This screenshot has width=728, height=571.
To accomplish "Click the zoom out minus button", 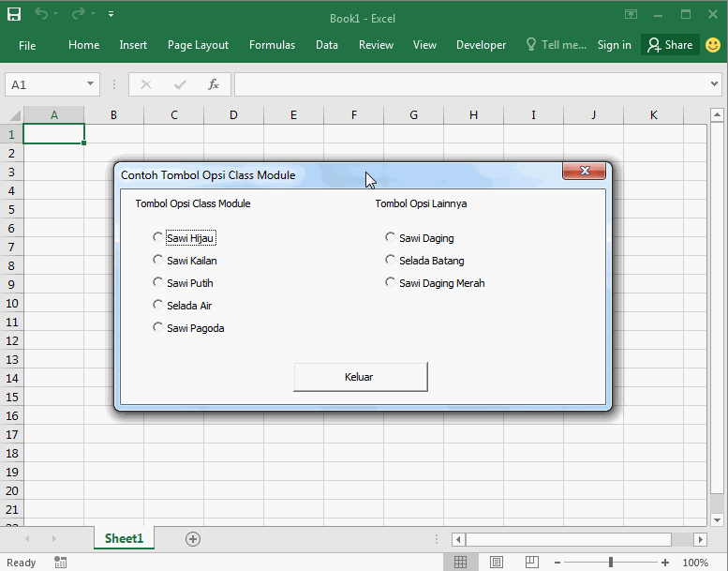I will pyautogui.click(x=557, y=563).
